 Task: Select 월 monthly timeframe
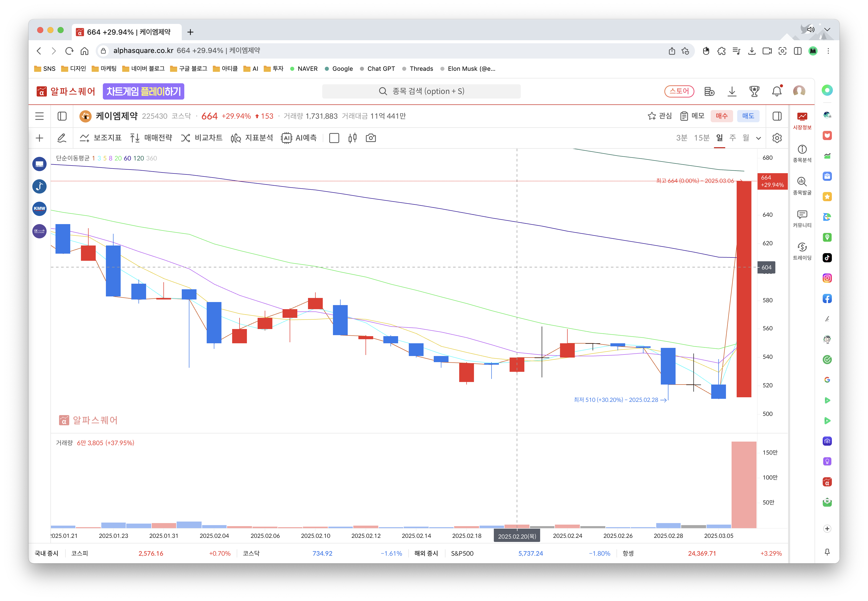coord(746,138)
